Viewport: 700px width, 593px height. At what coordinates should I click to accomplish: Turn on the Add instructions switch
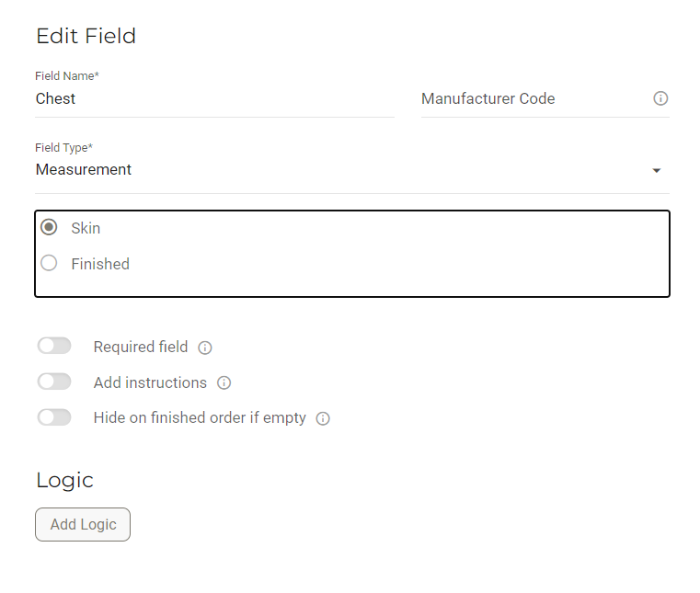tap(54, 382)
